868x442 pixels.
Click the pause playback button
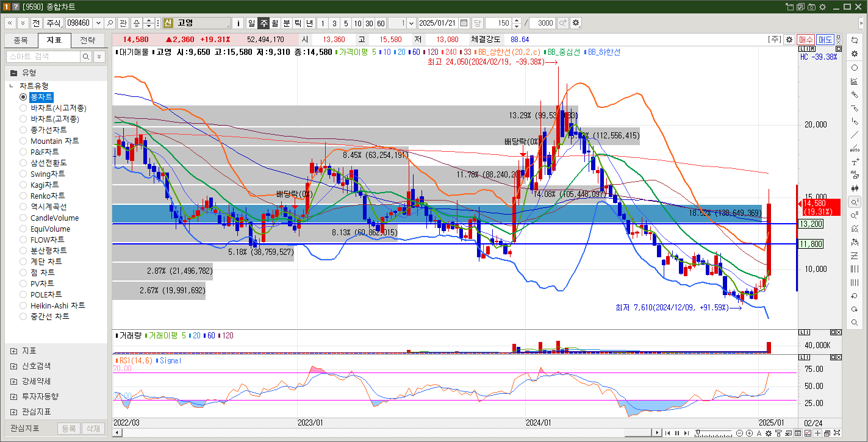tap(677, 433)
